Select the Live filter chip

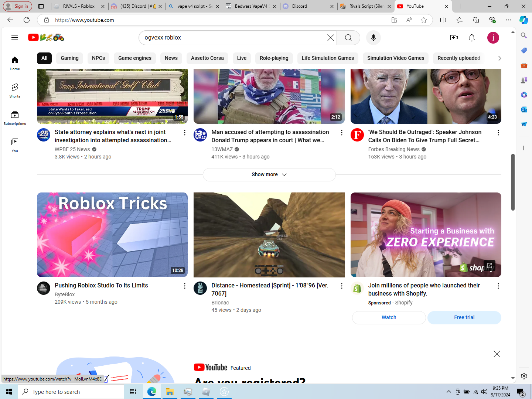(x=242, y=58)
